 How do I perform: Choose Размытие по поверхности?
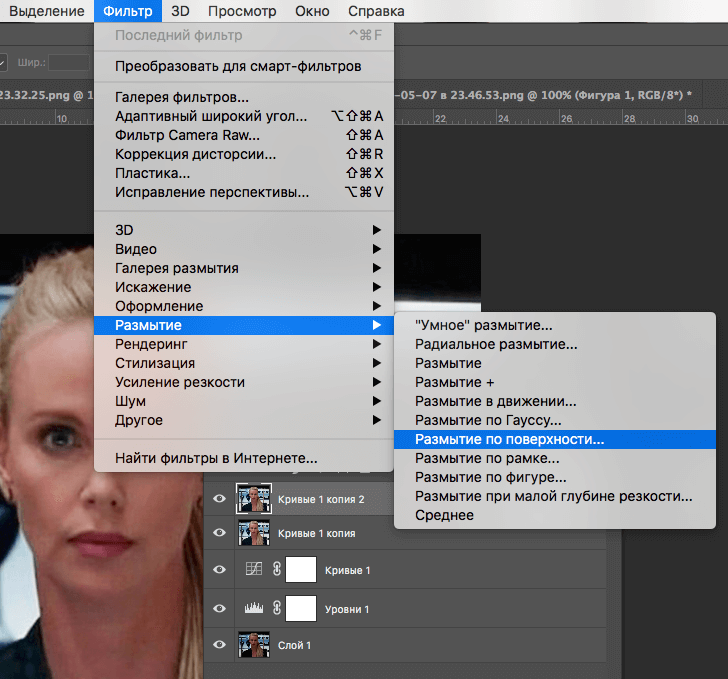[x=555, y=439]
